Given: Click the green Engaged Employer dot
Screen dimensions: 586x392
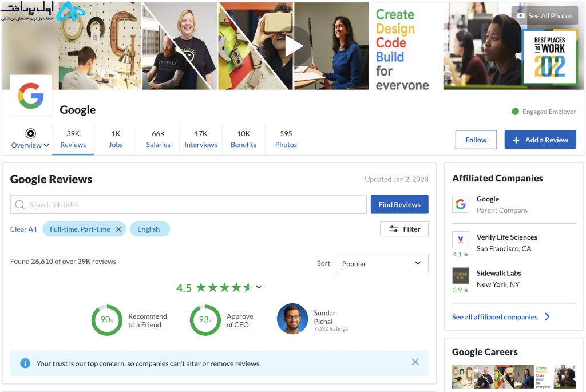Looking at the screenshot, I should point(516,112).
